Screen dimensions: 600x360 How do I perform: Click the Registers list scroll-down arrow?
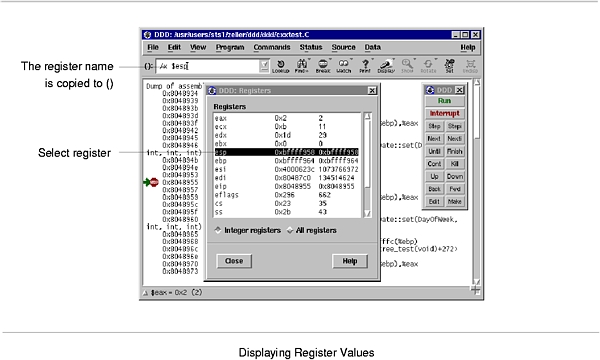click(x=367, y=214)
